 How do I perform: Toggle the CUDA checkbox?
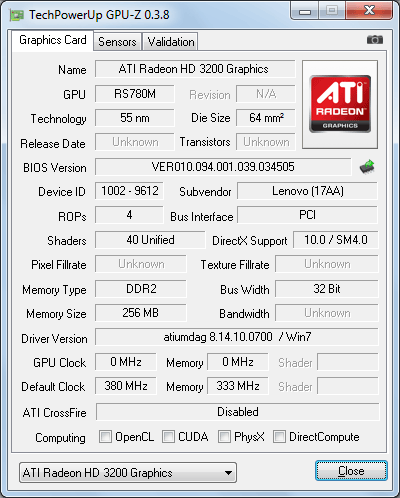168,436
